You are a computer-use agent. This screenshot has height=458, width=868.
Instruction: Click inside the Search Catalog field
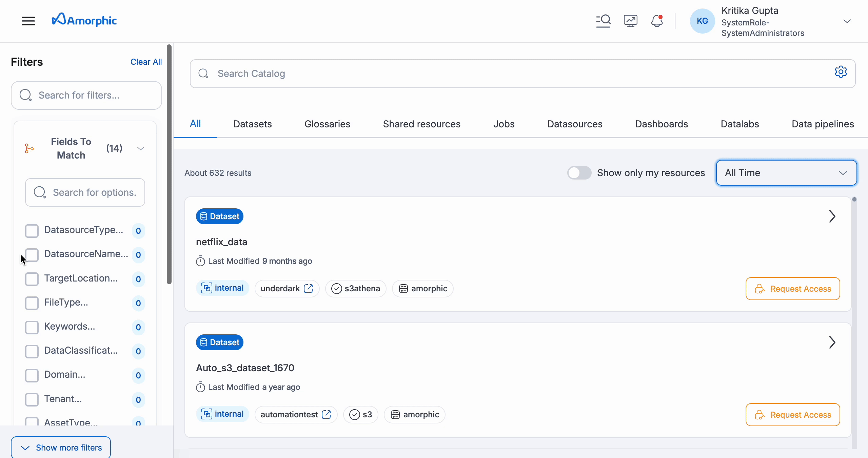[339, 74]
